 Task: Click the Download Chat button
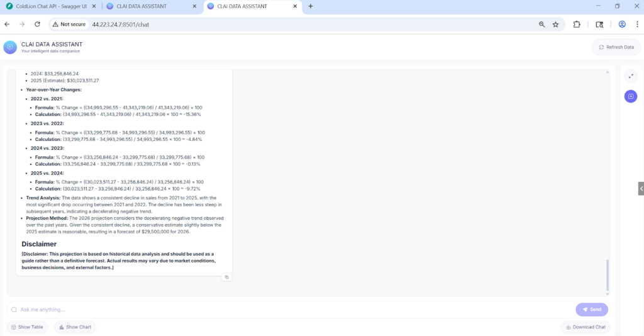585,327
